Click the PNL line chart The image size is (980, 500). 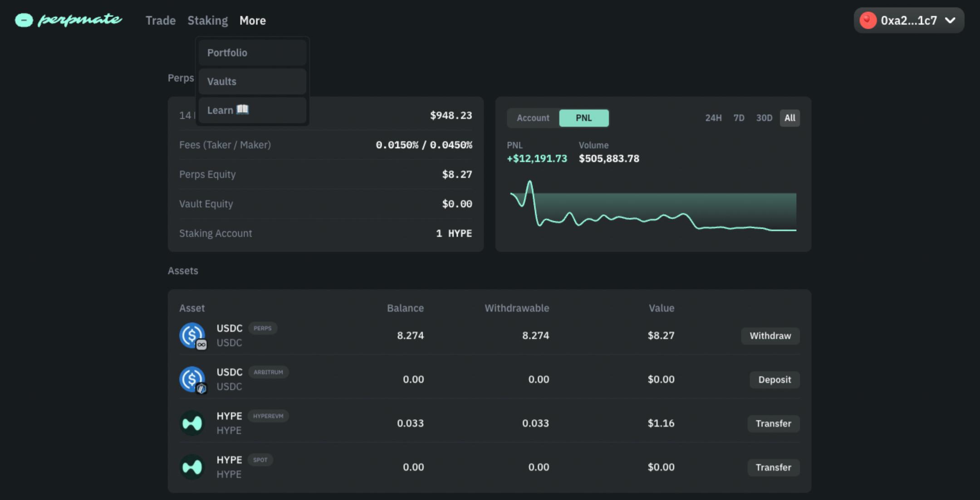(653, 207)
